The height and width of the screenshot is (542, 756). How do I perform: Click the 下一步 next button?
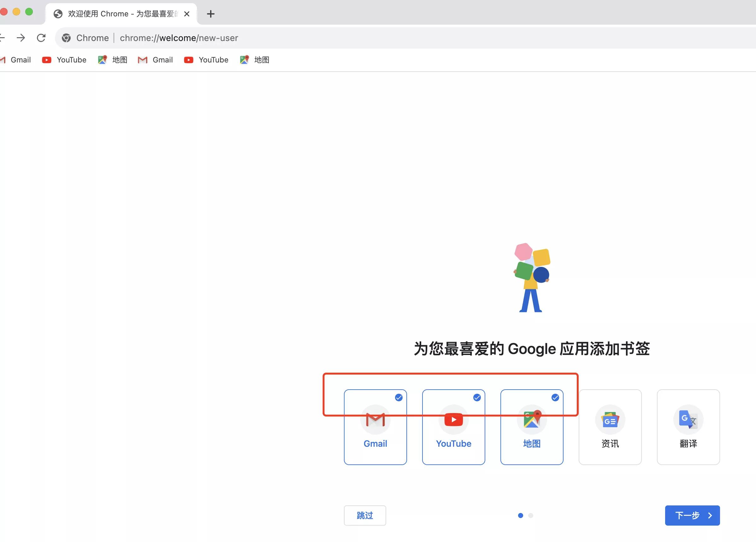[x=692, y=515]
